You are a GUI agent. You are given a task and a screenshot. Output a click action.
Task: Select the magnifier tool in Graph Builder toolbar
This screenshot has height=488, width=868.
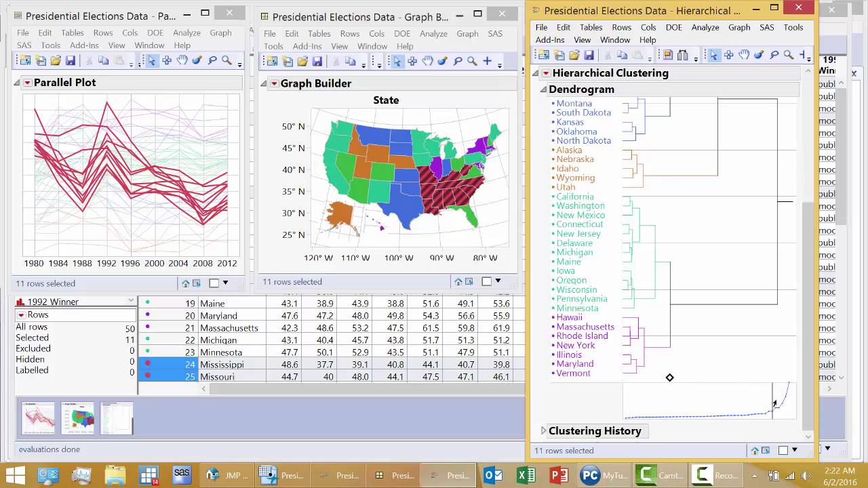coord(472,61)
